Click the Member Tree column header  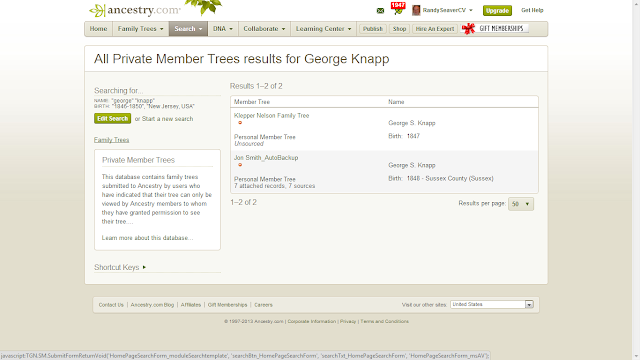[252, 102]
